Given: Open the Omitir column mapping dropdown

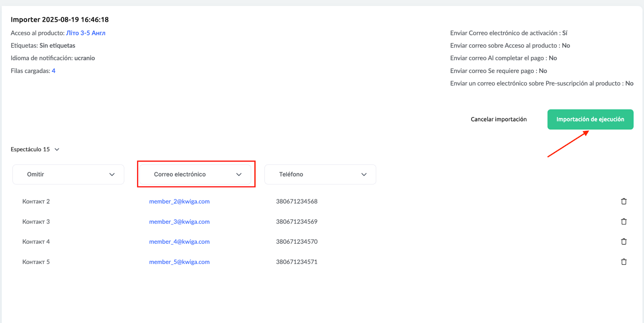Looking at the screenshot, I should pyautogui.click(x=68, y=174).
